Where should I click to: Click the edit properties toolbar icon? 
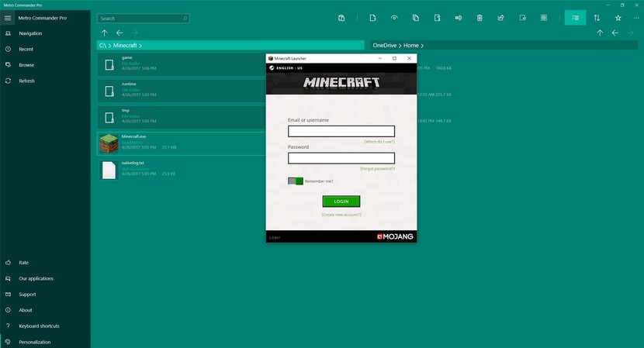click(x=522, y=18)
